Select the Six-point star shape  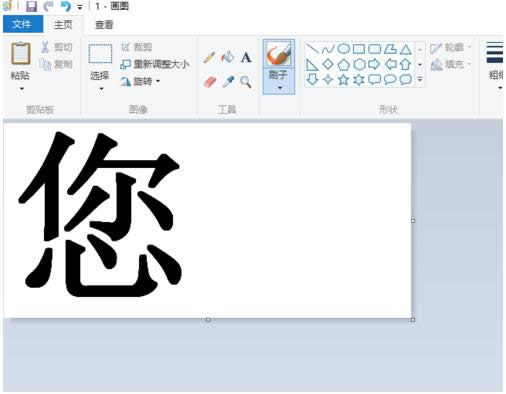(359, 80)
